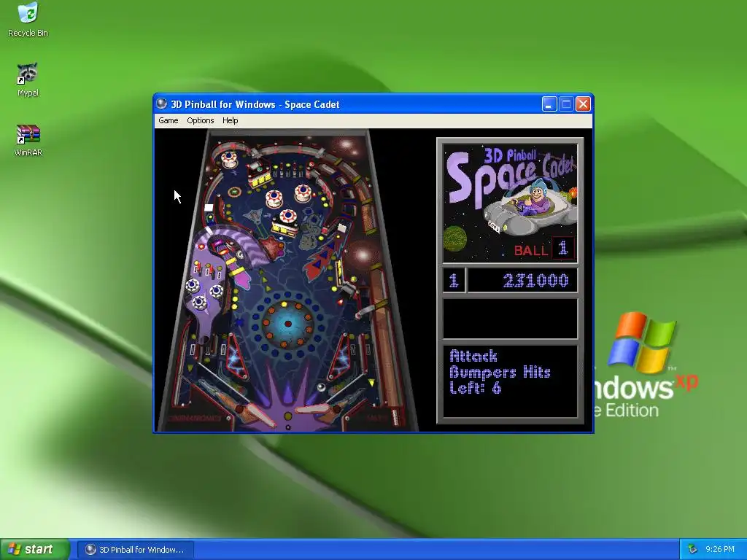Click the blue wormhole center circle

[287, 324]
